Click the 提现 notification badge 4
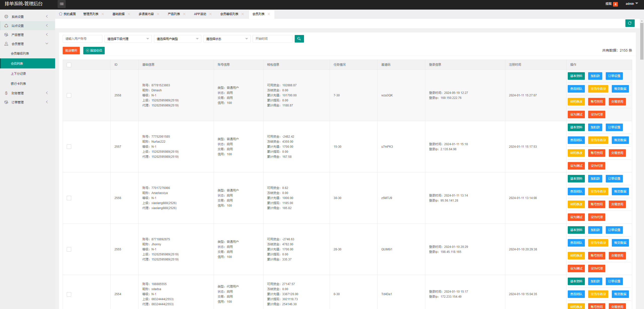Viewport: 644px width, 309px height. 615,4
